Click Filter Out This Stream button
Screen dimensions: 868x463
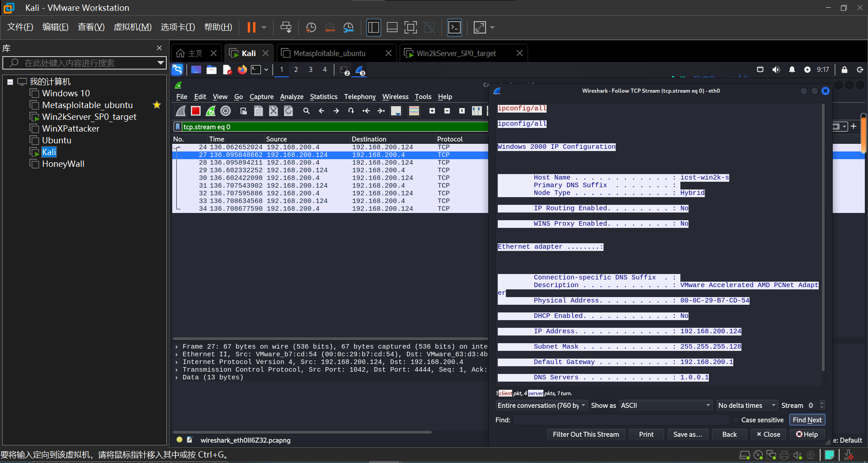point(586,435)
